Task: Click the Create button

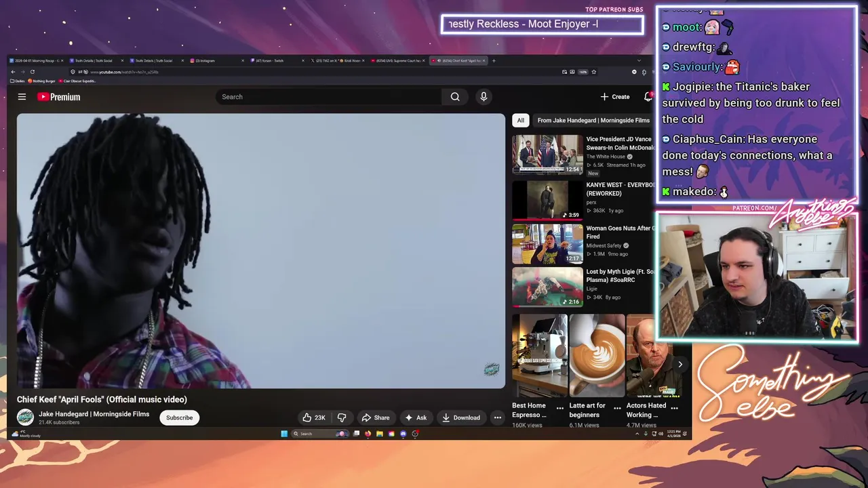Action: point(615,97)
